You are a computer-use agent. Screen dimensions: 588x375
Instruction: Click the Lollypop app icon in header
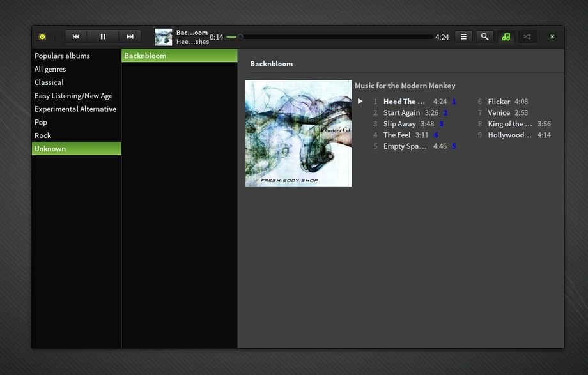click(x=42, y=37)
